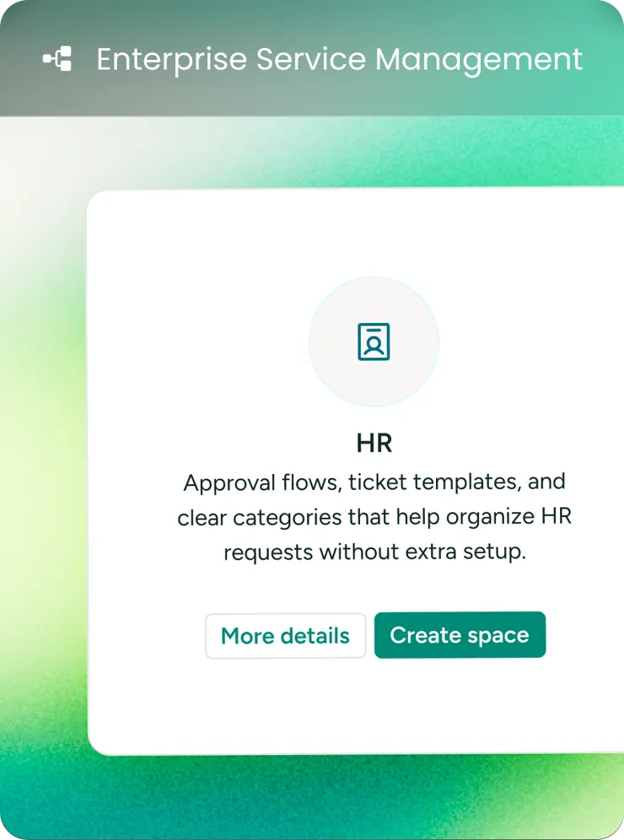Click the Enterprise Service Management hierarchy icon
This screenshot has width=624, height=840.
57,58
